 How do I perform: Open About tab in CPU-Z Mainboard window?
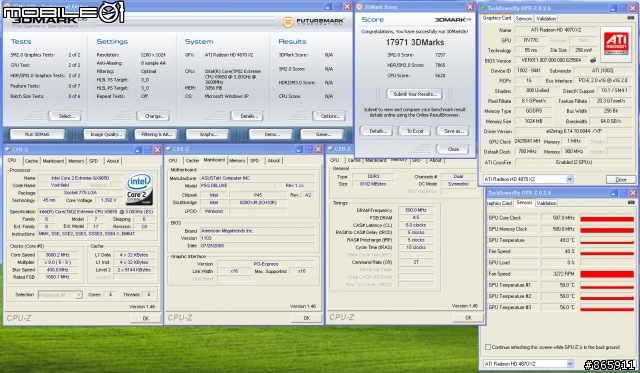coord(273,161)
